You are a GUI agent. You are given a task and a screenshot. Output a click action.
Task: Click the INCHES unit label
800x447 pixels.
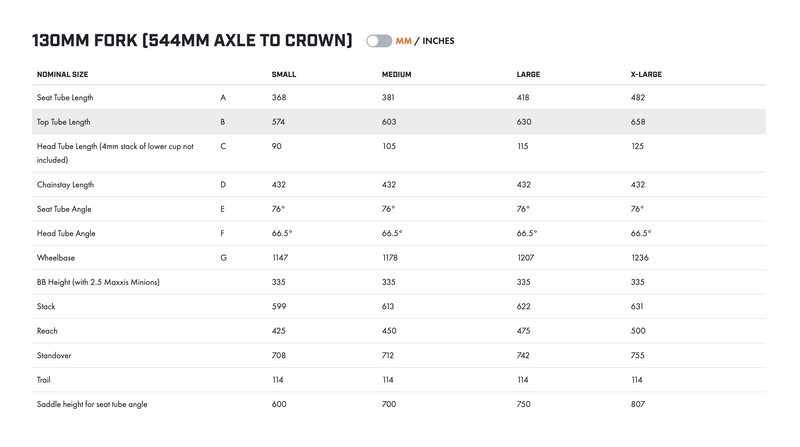438,41
